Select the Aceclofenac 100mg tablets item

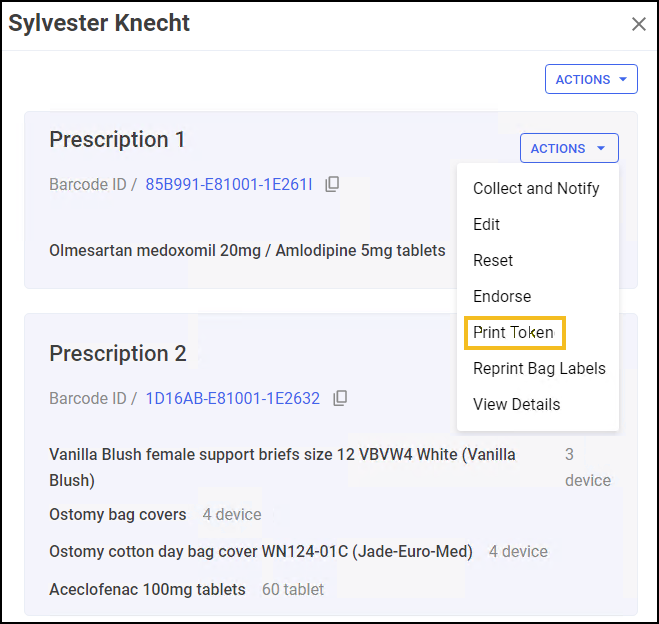pos(147,589)
